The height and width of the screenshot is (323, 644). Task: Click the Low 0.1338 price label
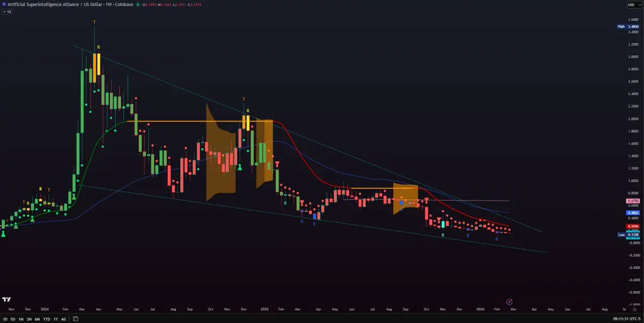pos(628,235)
